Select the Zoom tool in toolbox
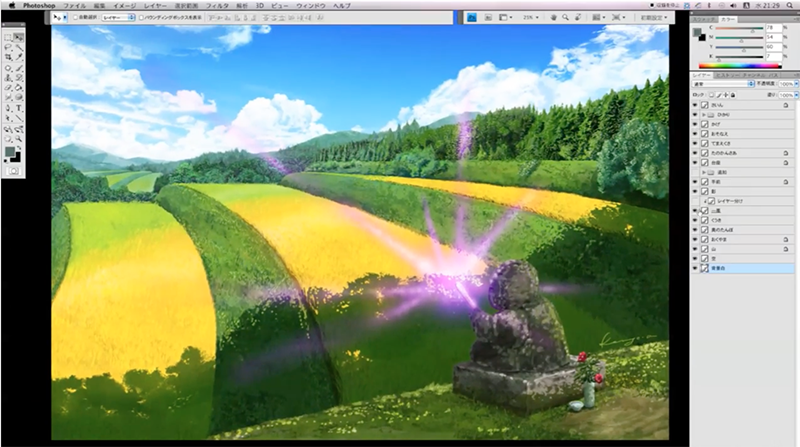 pos(19,138)
